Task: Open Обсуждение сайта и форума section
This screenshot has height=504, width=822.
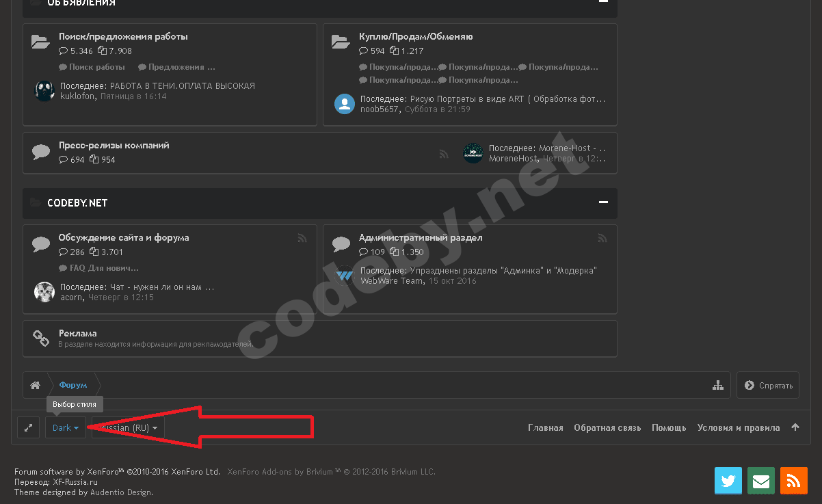Action: click(x=124, y=238)
